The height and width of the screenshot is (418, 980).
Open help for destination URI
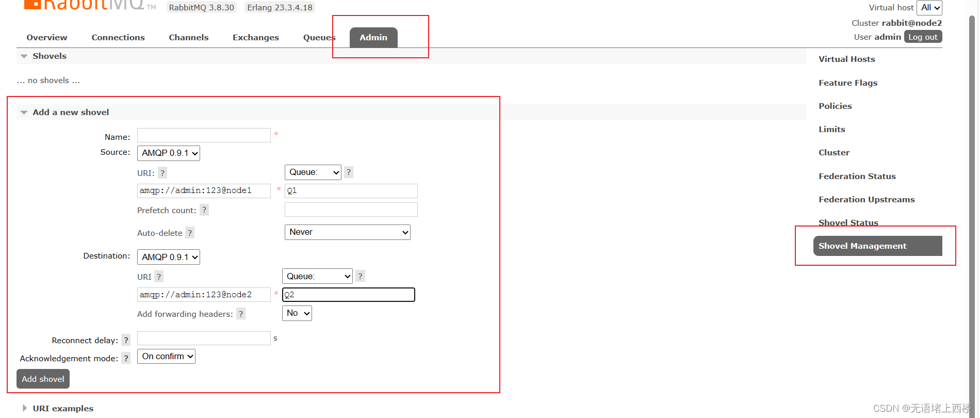coord(159,277)
